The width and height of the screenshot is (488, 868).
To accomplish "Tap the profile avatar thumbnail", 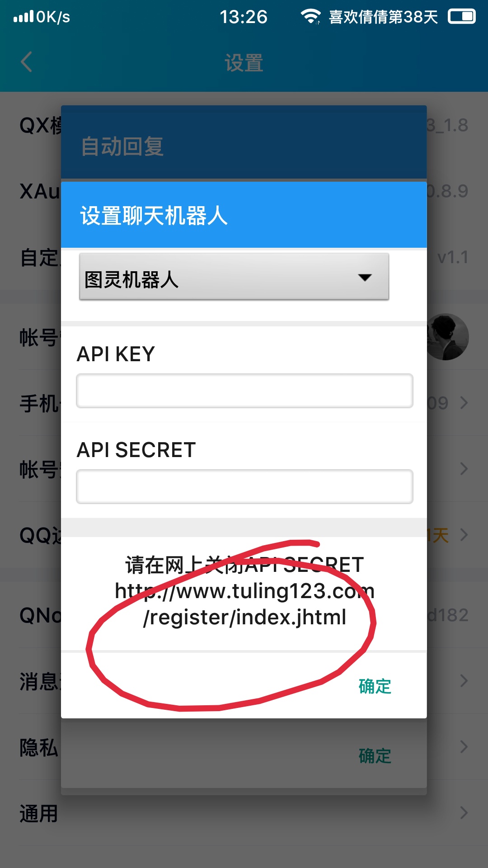I will 446,337.
